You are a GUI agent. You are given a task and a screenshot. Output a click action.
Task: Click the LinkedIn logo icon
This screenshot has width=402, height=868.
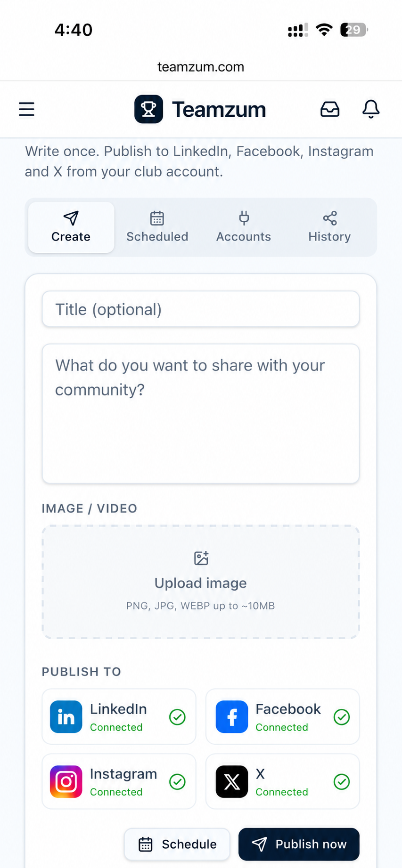[x=66, y=717]
